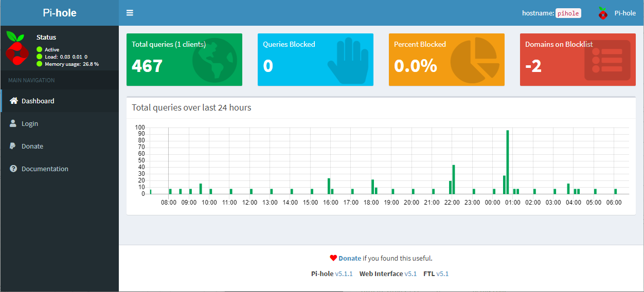
Task: Click the red heart icon in footer
Action: pos(333,258)
